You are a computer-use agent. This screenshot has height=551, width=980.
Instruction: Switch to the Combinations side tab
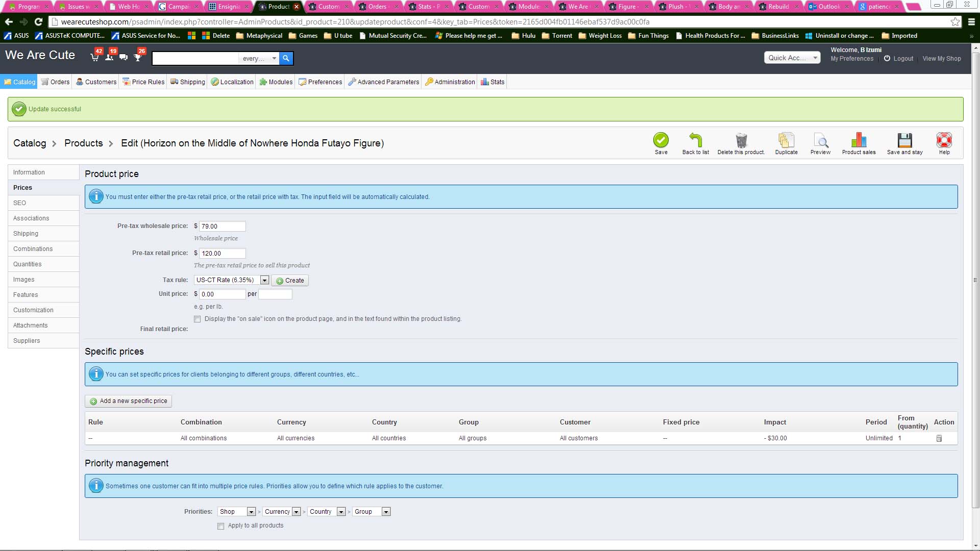[x=33, y=249]
